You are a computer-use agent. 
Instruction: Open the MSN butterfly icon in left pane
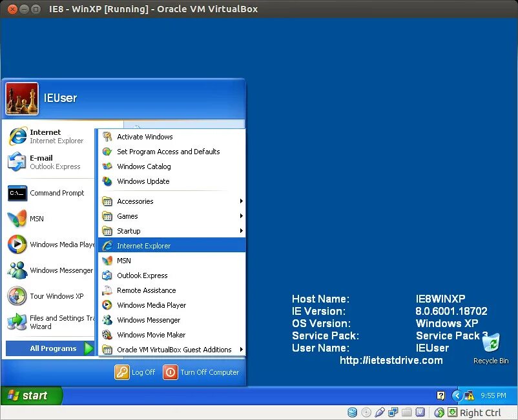[x=17, y=219]
